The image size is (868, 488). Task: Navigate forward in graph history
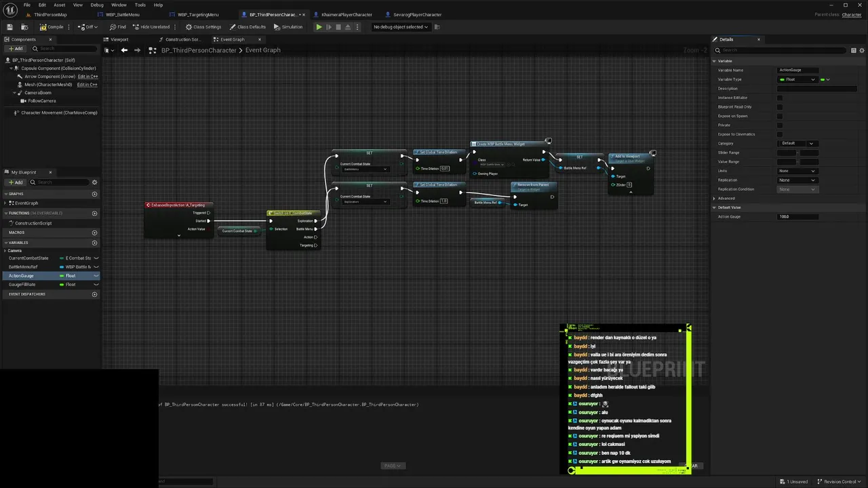click(138, 50)
